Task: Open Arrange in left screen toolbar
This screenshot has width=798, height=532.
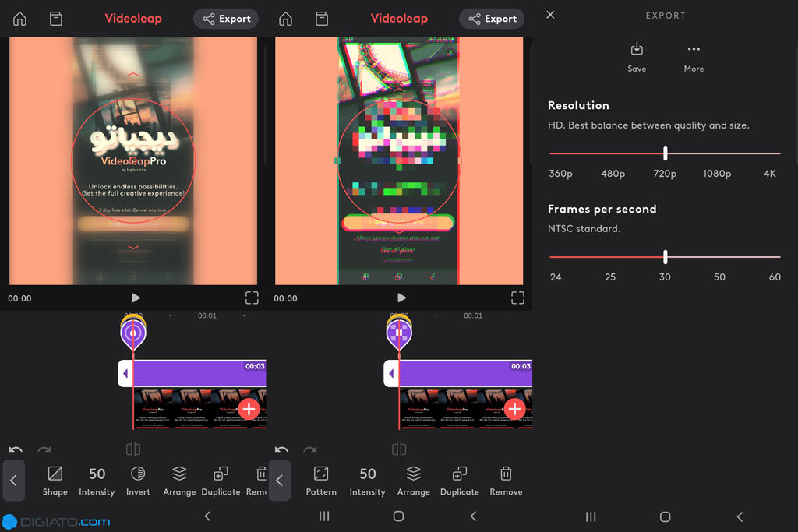Action: [x=179, y=481]
